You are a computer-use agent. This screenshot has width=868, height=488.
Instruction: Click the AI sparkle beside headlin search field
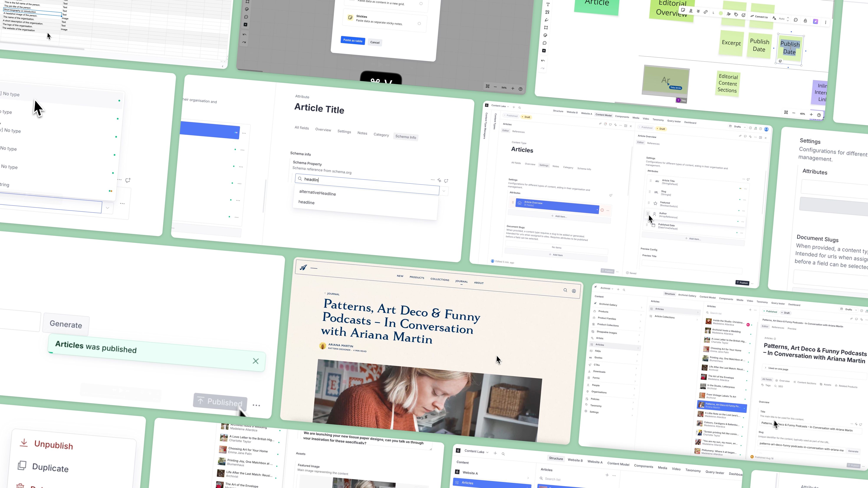[x=439, y=180]
